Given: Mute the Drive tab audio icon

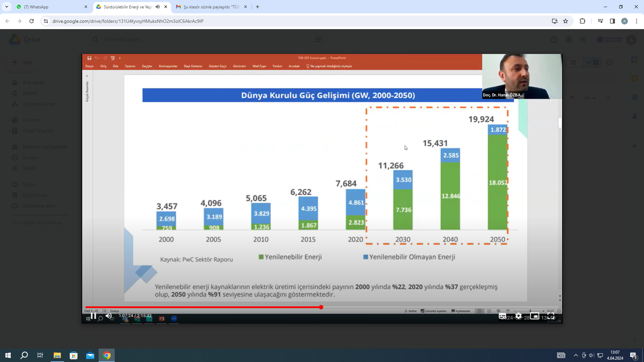Looking at the screenshot, I should 158,7.
